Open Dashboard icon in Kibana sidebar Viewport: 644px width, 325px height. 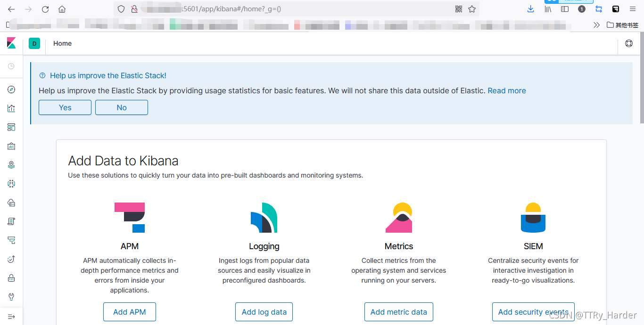(x=11, y=127)
